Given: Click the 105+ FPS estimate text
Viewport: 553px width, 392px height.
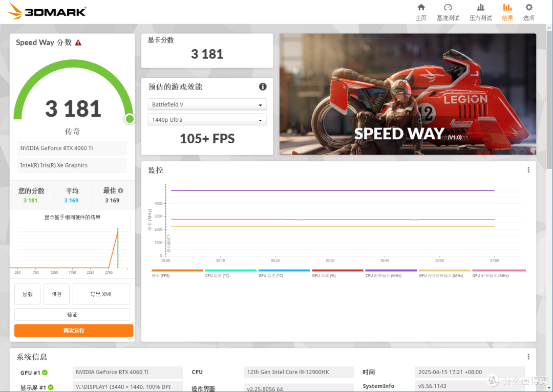Looking at the screenshot, I should (207, 139).
